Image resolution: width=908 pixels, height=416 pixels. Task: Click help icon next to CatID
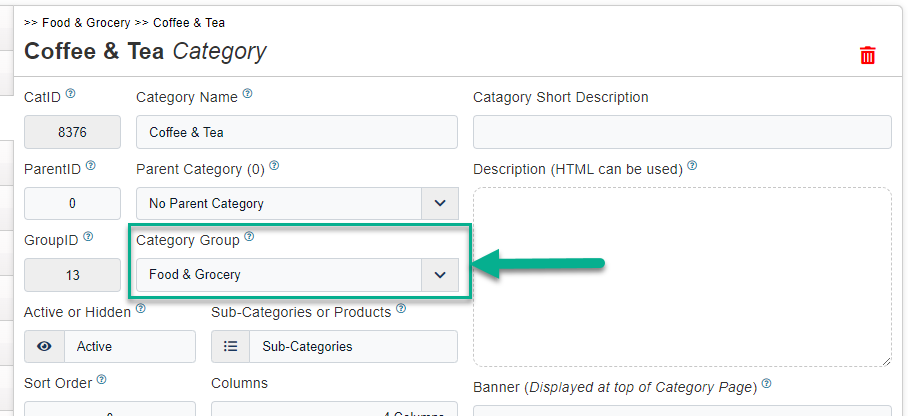(x=71, y=95)
